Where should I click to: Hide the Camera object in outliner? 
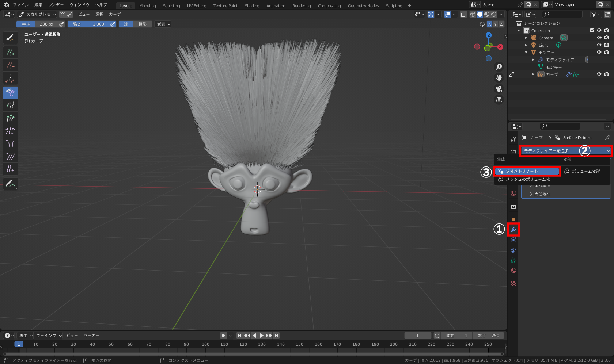point(599,38)
